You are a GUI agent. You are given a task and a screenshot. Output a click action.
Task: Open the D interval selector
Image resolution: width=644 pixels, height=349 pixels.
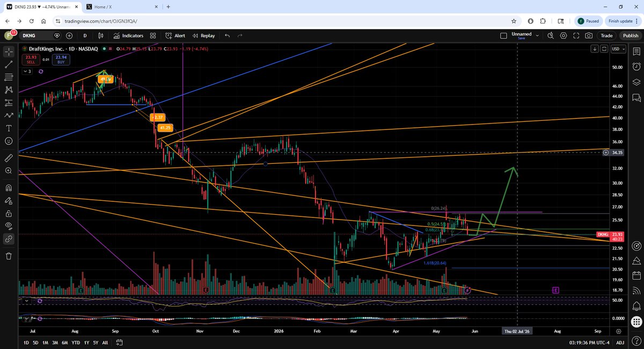[85, 35]
